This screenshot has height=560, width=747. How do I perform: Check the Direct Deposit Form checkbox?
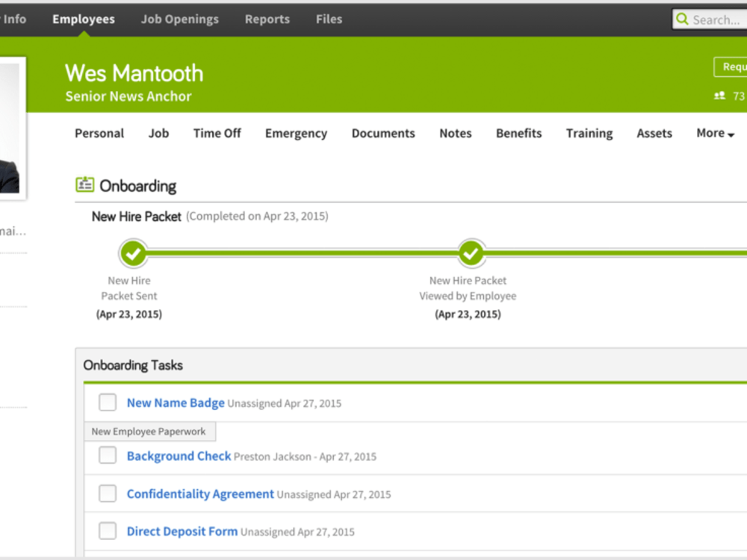[x=107, y=530]
